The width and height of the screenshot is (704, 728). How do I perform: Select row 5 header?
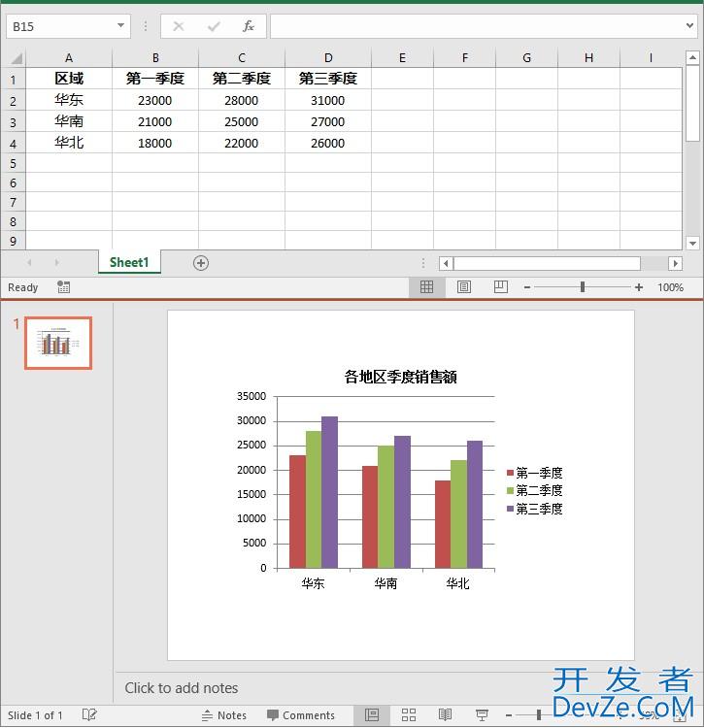(x=13, y=164)
